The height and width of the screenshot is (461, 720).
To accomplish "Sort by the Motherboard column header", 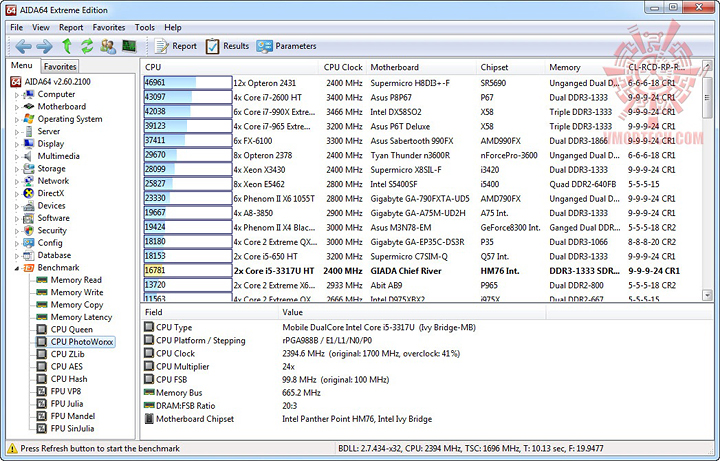I will pos(422,67).
